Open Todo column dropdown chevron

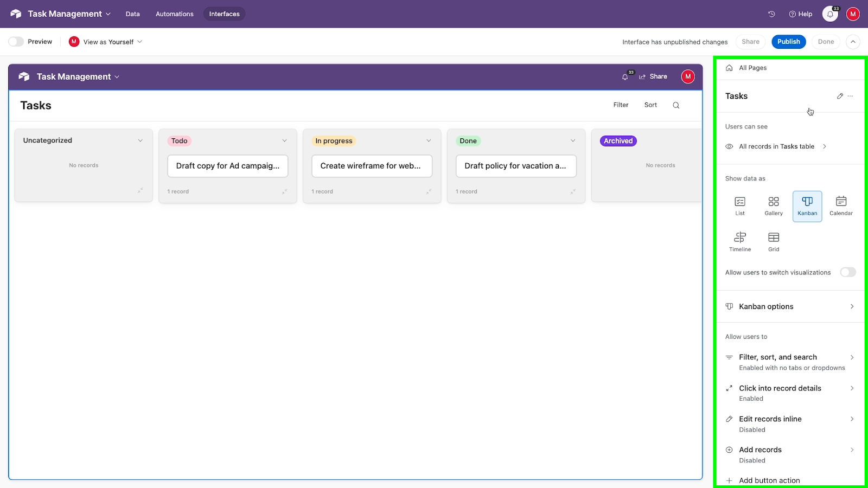(x=285, y=140)
